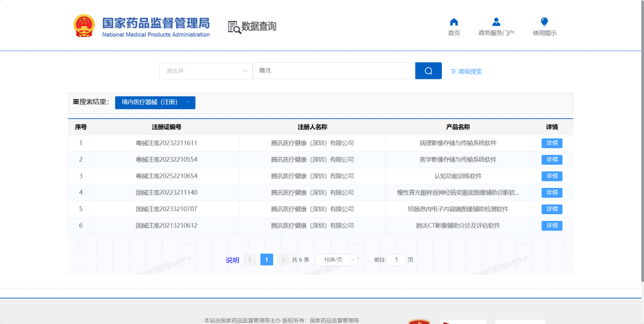Click the vertical page scrollbar
Screen dimensions: 644x324
[642, 142]
